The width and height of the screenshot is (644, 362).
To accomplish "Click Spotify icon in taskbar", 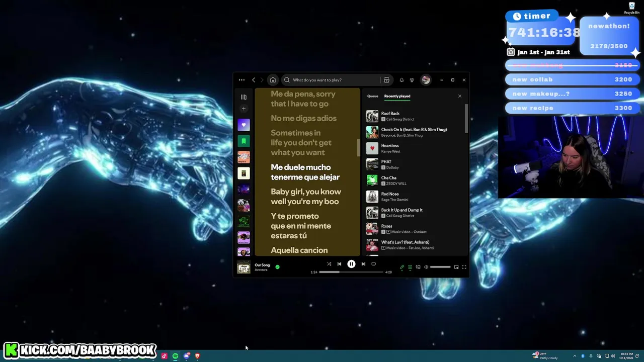I will point(175,356).
